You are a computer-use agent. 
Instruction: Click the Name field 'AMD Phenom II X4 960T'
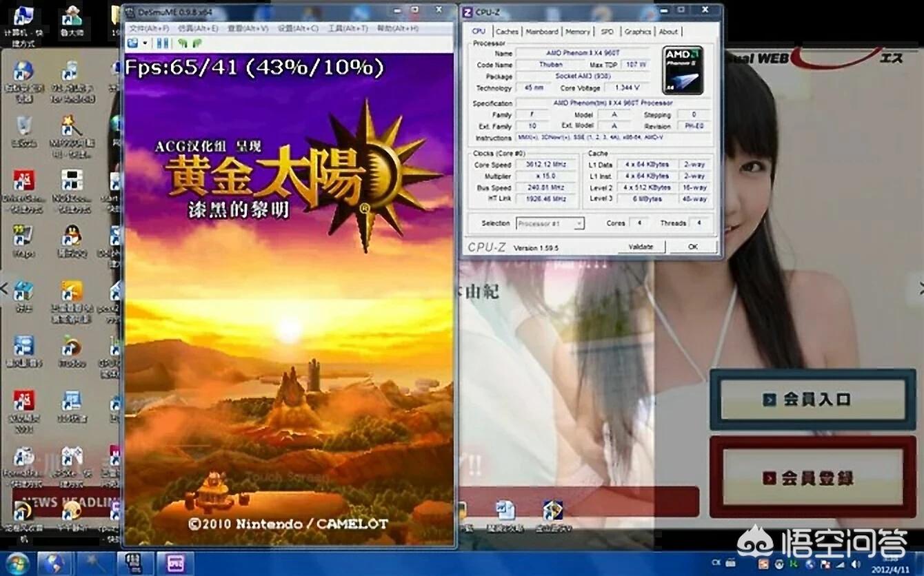point(581,53)
